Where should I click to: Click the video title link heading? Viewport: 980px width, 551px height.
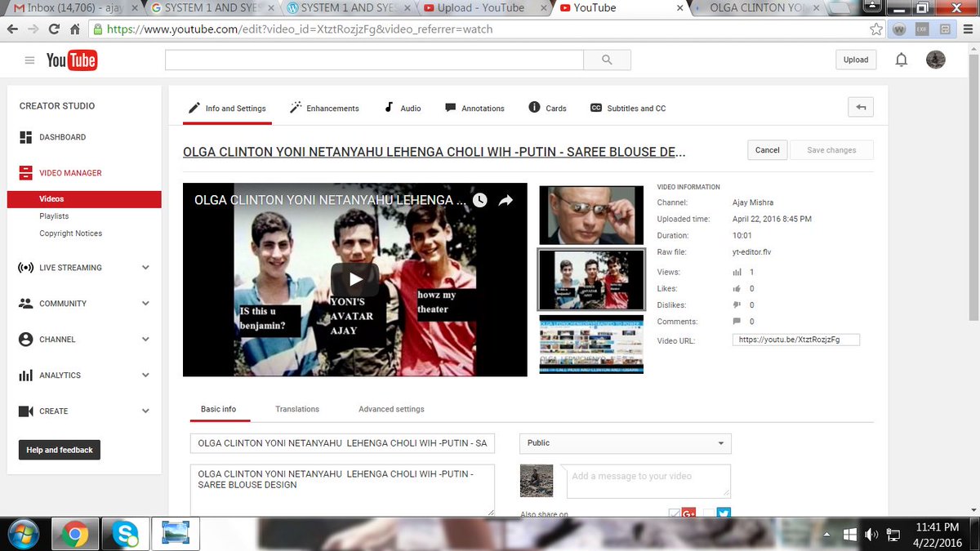point(434,153)
